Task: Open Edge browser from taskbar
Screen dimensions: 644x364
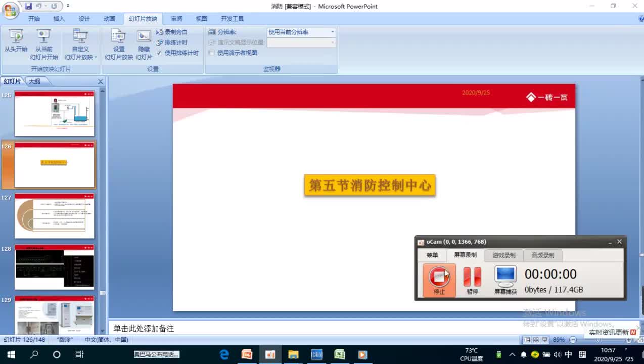Action: click(x=224, y=354)
